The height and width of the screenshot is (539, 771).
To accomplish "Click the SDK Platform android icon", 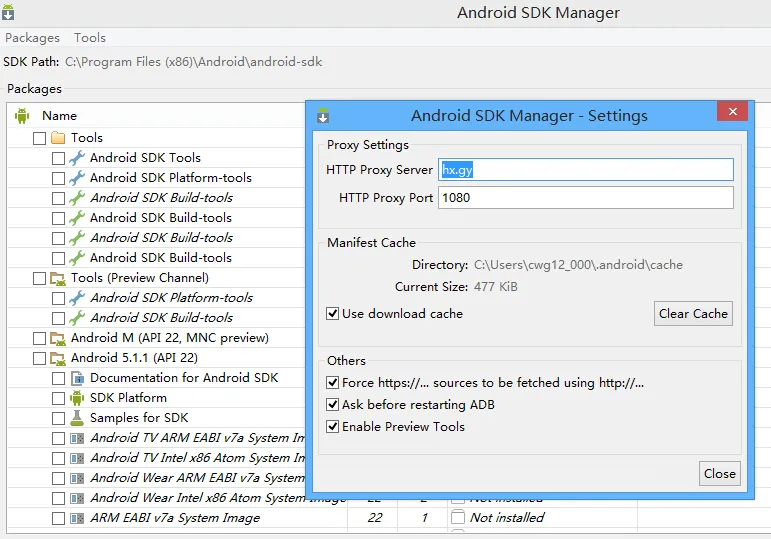I will coord(77,398).
